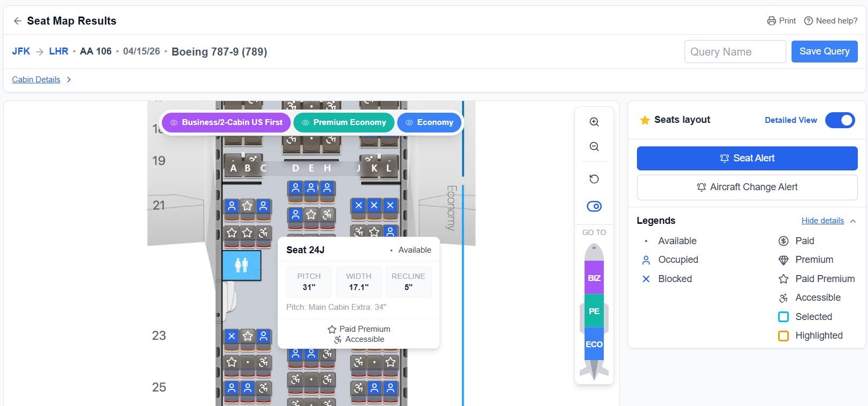
Task: Click the Save Query button
Action: [x=824, y=51]
